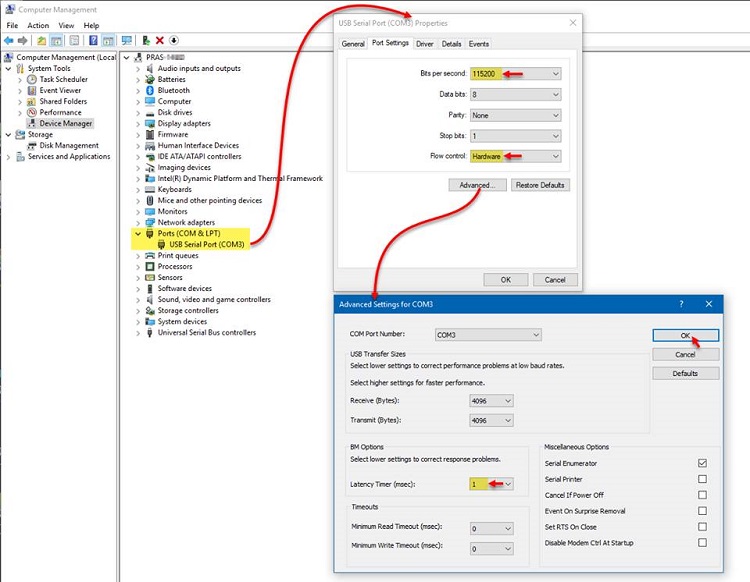
Task: Click the Display adapters icon
Action: [150, 123]
